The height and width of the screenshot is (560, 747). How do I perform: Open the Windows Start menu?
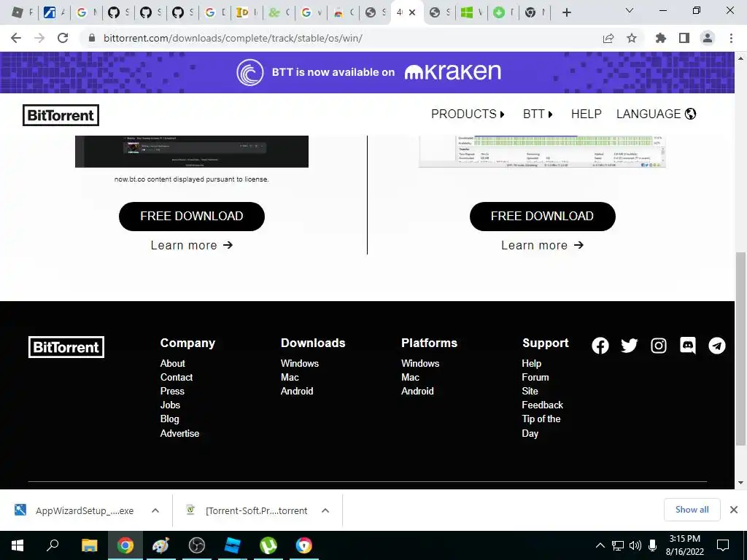click(x=18, y=545)
